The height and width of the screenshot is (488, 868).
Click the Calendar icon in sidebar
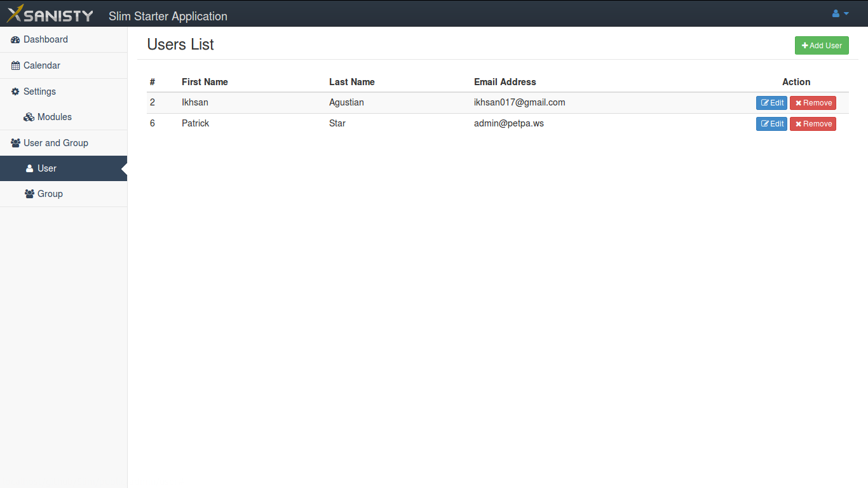click(15, 66)
